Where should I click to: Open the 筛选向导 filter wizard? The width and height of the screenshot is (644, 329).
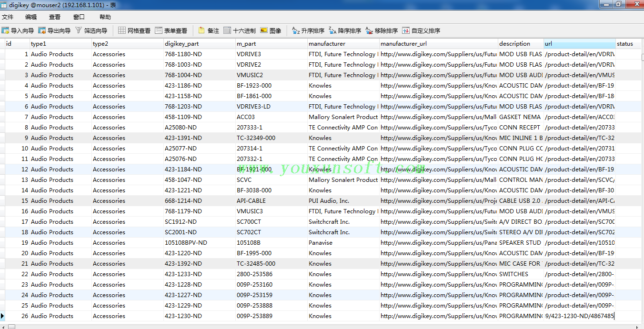[91, 30]
